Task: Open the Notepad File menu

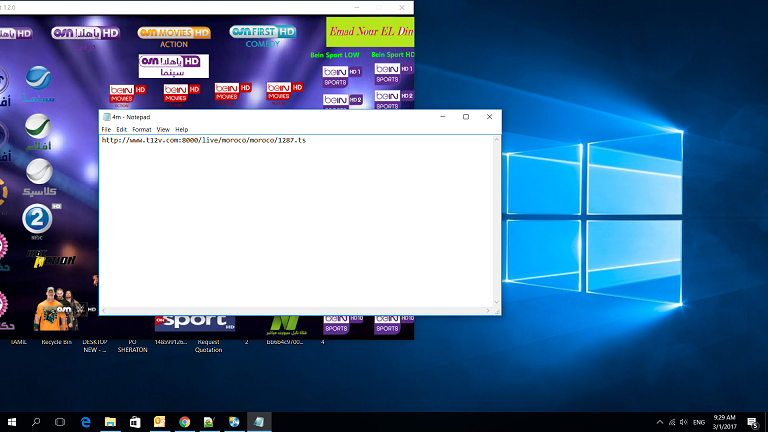Action: pyautogui.click(x=106, y=129)
